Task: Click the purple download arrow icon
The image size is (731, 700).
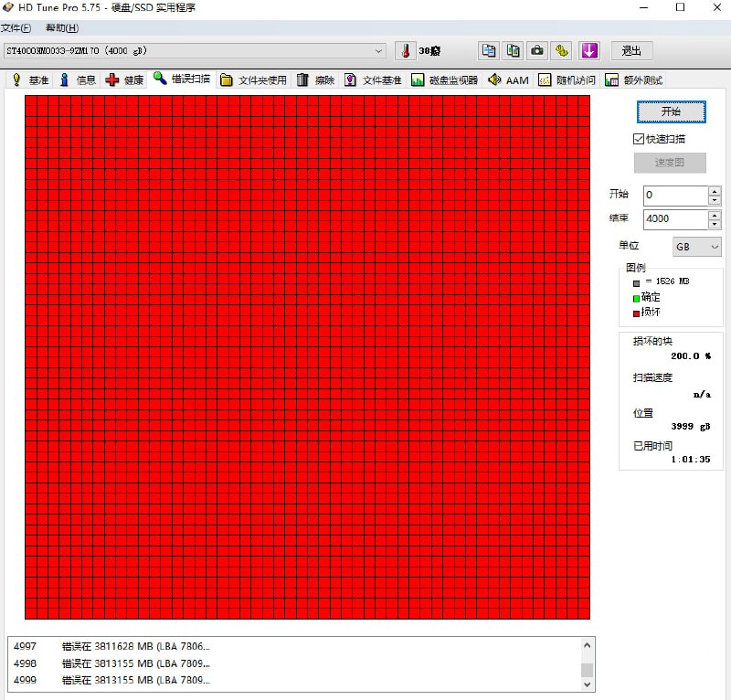Action: 589,50
